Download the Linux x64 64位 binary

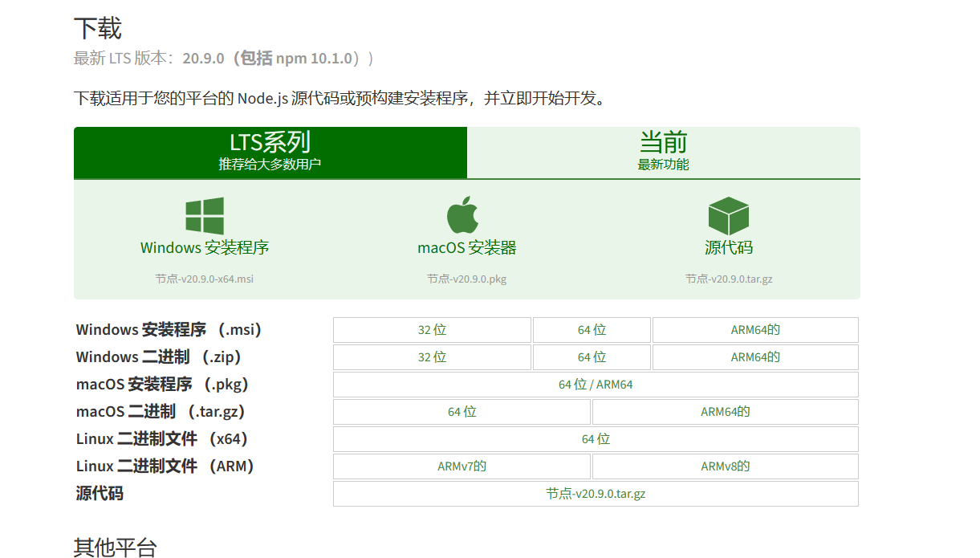(596, 439)
